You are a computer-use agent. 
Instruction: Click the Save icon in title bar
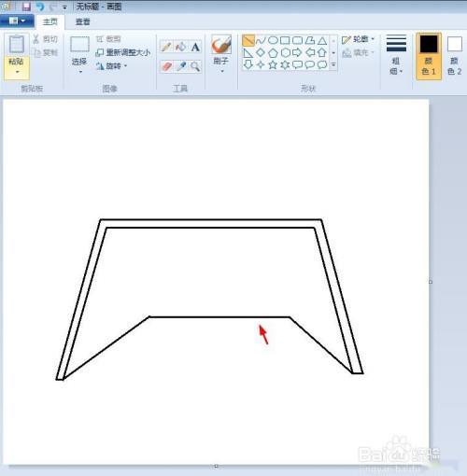(x=26, y=7)
